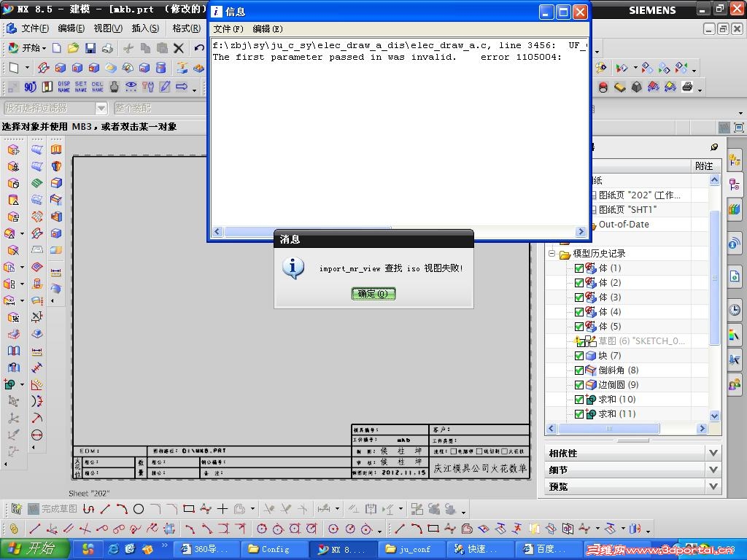747x560 pixels.
Task: Click the New file icon
Action: click(x=57, y=47)
